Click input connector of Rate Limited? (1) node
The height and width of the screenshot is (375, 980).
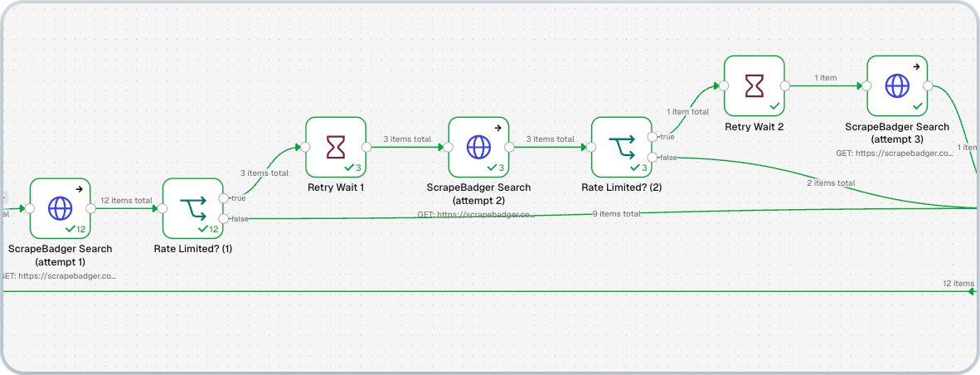pyautogui.click(x=163, y=208)
